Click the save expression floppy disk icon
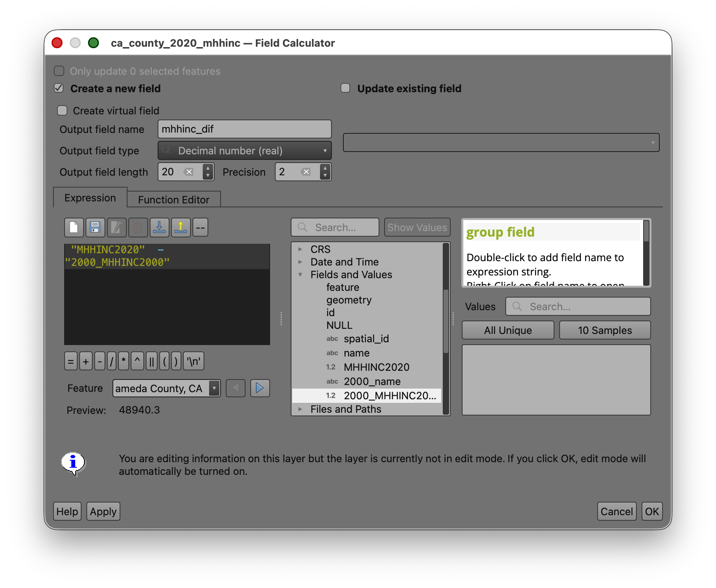This screenshot has height=588, width=716. coord(95,228)
